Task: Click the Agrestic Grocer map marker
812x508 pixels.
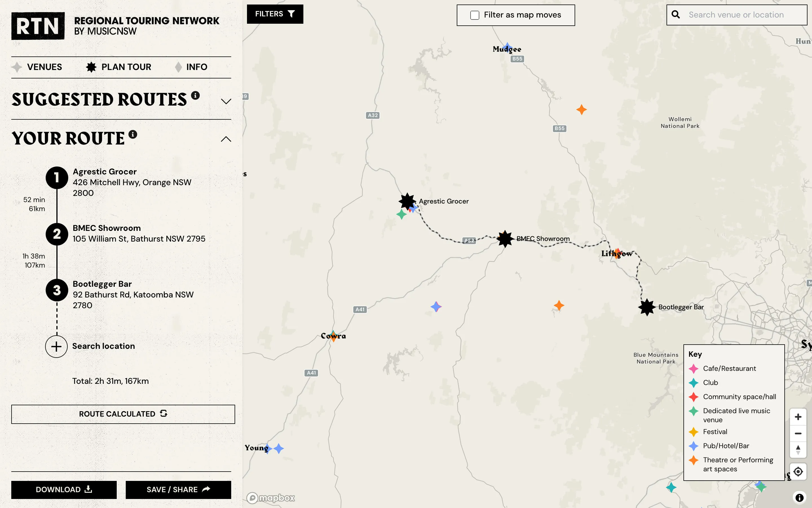Action: tap(407, 201)
